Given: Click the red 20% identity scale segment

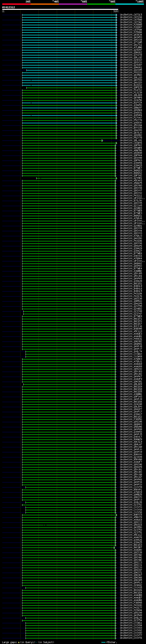Looking at the screenshot, I should point(16,4).
